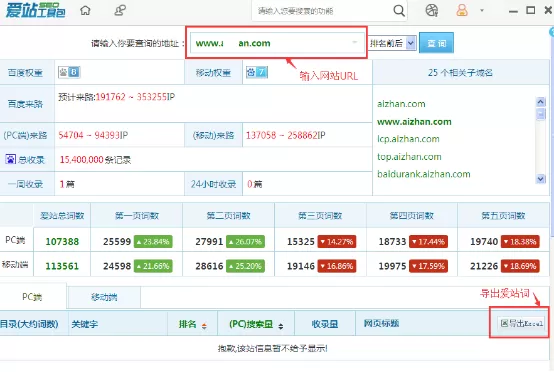
Task: Click subdomain list scroll up arrow
Action: (x=541, y=102)
